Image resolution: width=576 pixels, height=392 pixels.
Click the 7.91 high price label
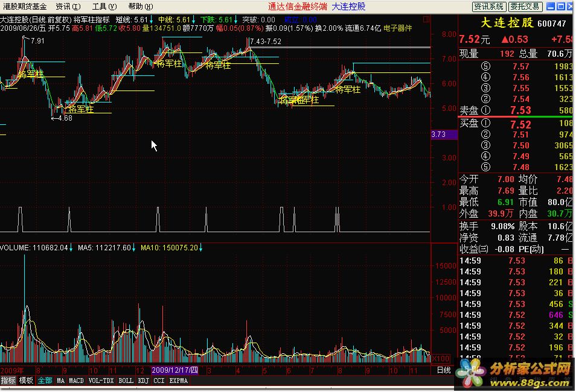[x=37, y=41]
